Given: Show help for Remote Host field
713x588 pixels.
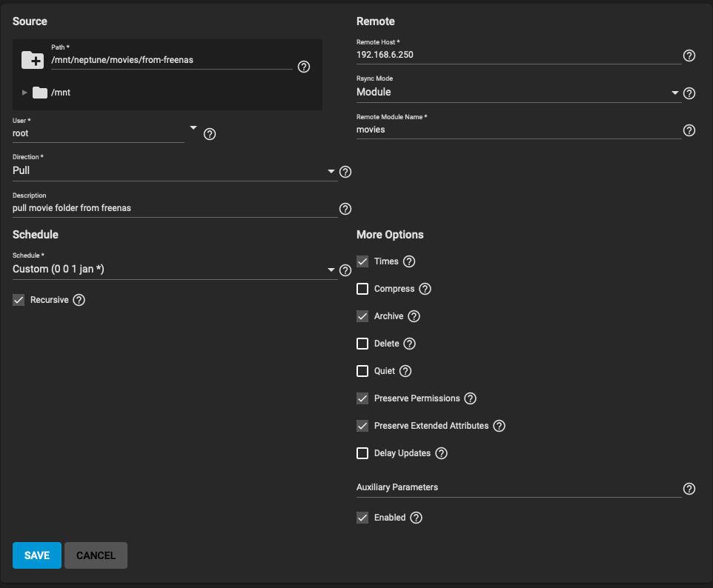Looking at the screenshot, I should (689, 56).
